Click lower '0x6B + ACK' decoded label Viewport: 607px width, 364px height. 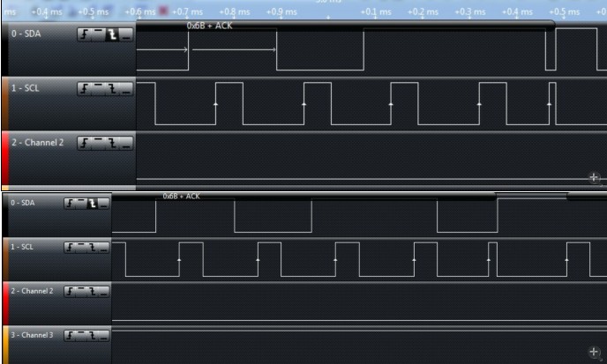click(x=181, y=197)
